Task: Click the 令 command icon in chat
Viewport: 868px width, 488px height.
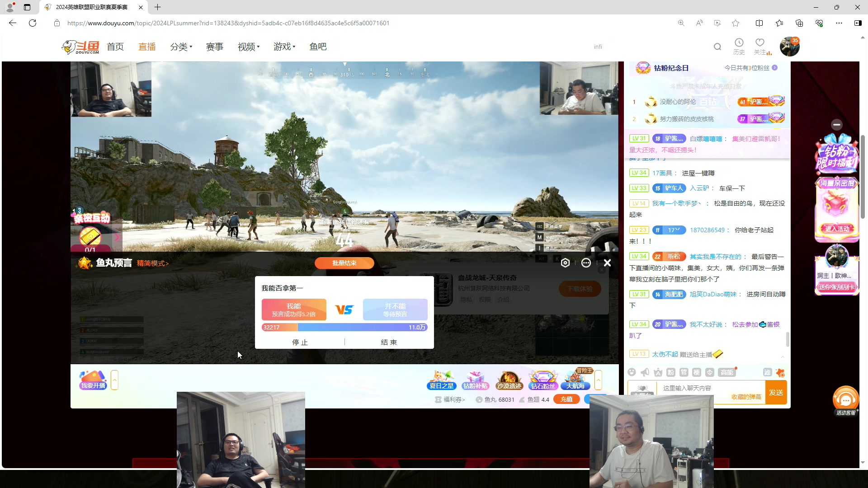Action: click(710, 372)
